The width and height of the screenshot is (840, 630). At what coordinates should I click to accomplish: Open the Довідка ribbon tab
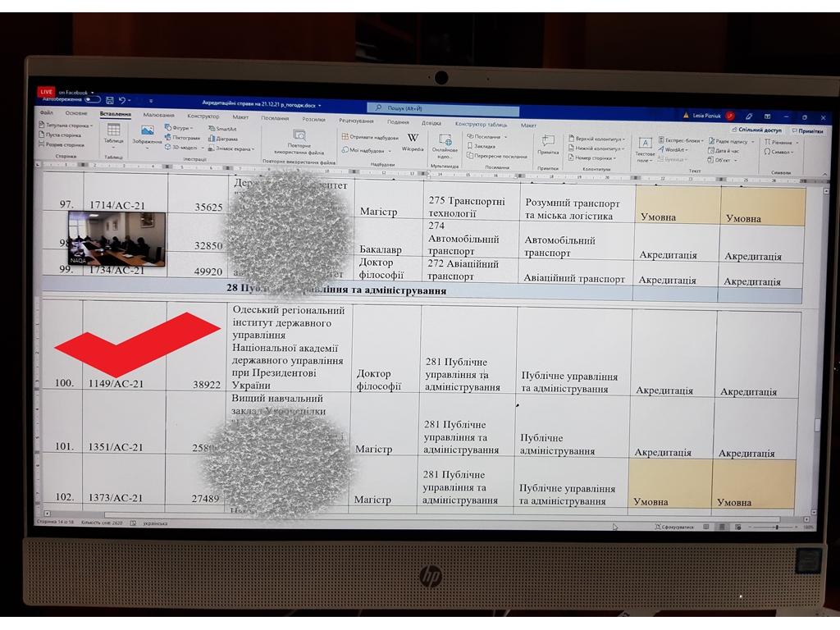(x=431, y=123)
